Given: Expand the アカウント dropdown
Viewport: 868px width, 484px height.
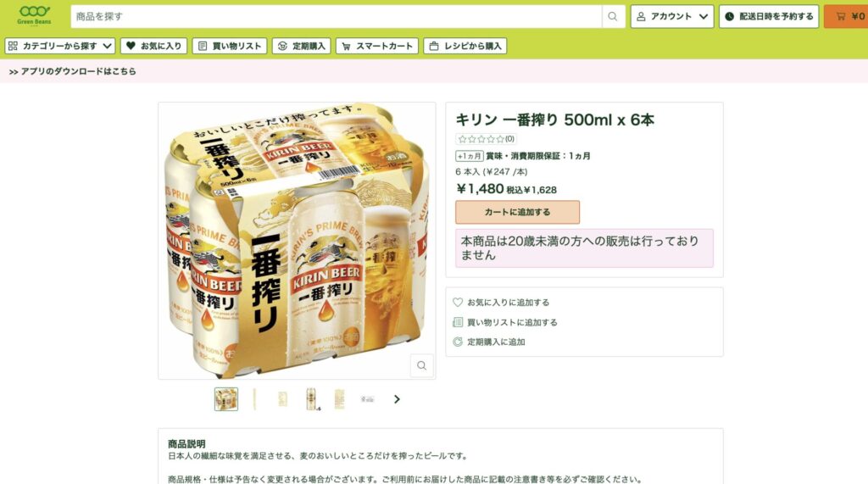Looking at the screenshot, I should pyautogui.click(x=672, y=17).
